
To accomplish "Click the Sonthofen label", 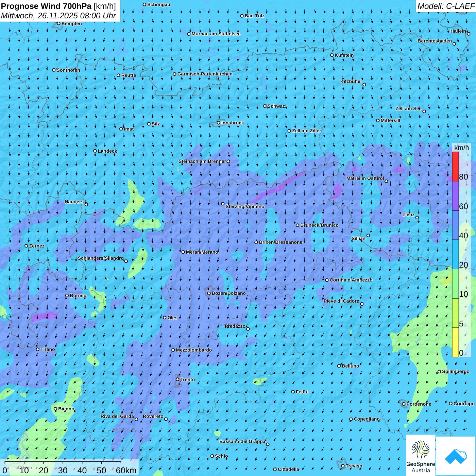I will pyautogui.click(x=68, y=70).
